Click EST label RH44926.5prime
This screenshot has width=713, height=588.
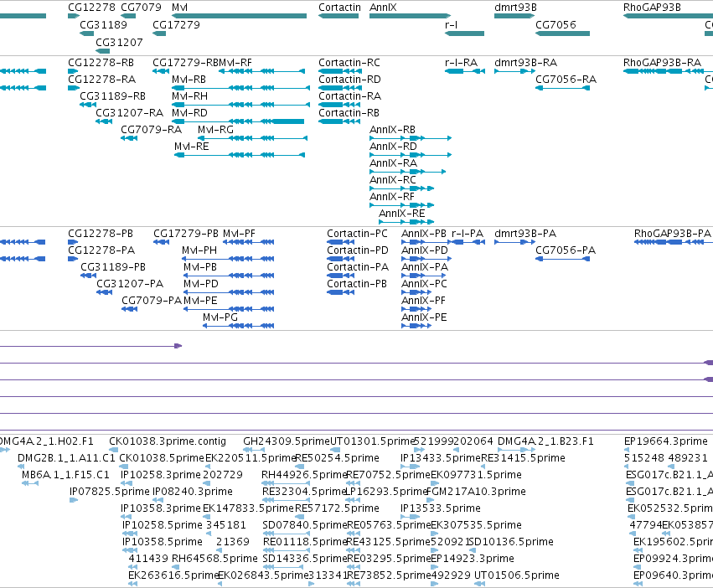(x=304, y=475)
